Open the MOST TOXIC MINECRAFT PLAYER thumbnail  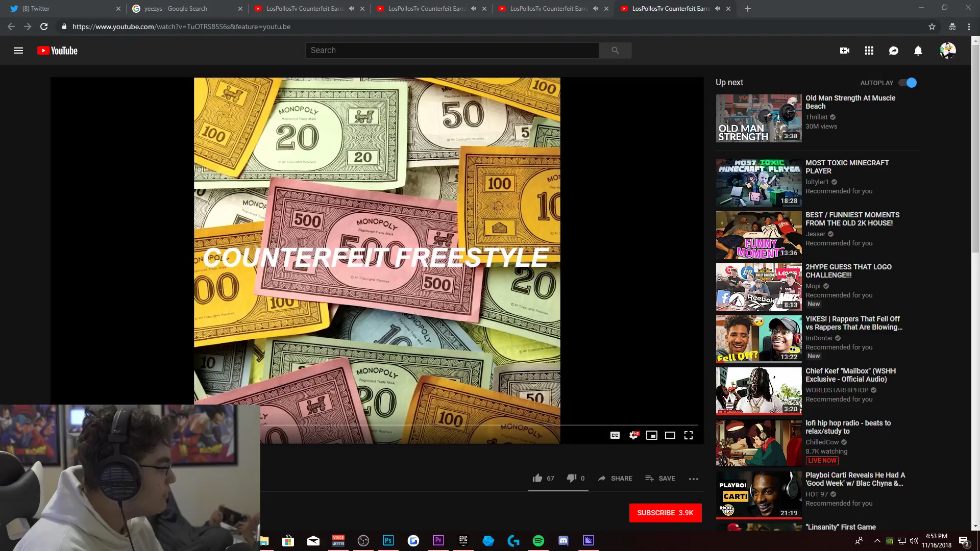coord(758,183)
